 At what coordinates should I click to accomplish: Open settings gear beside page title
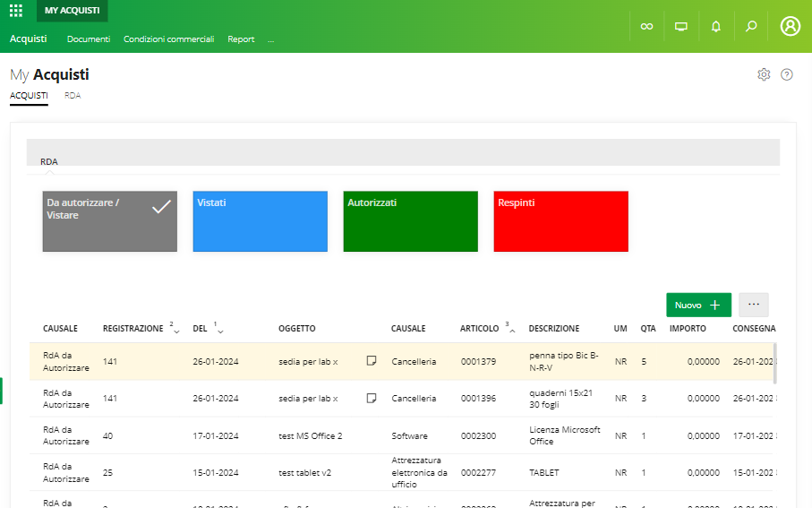[x=764, y=74]
